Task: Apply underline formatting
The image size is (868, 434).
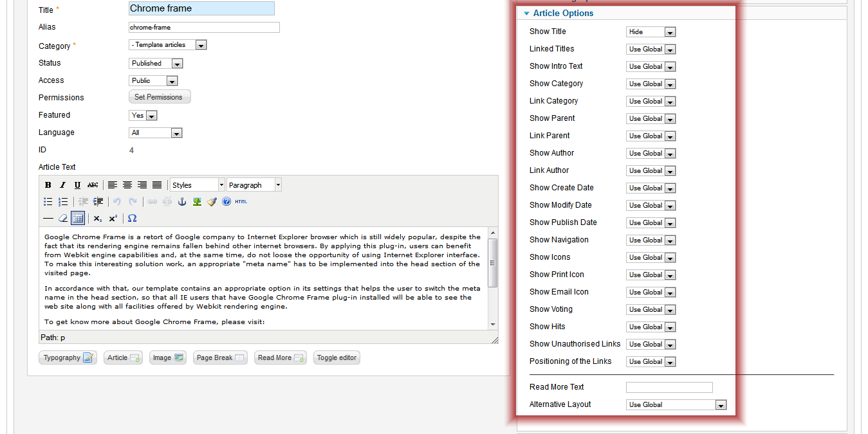Action: pos(78,185)
